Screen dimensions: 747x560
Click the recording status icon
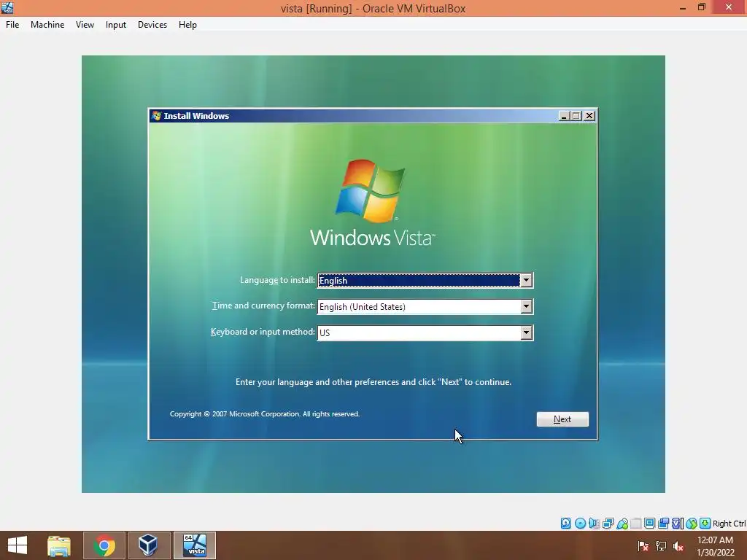click(x=663, y=524)
